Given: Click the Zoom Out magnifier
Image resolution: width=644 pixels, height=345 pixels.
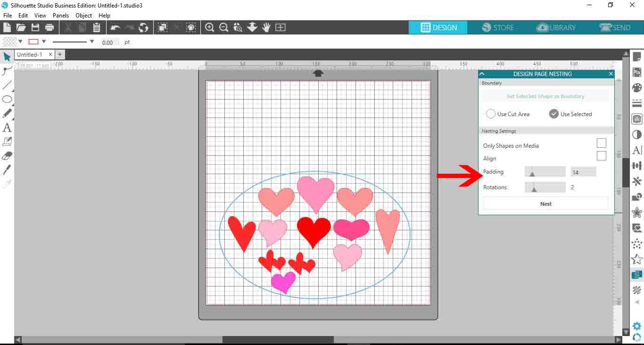Looking at the screenshot, I should coord(224,27).
